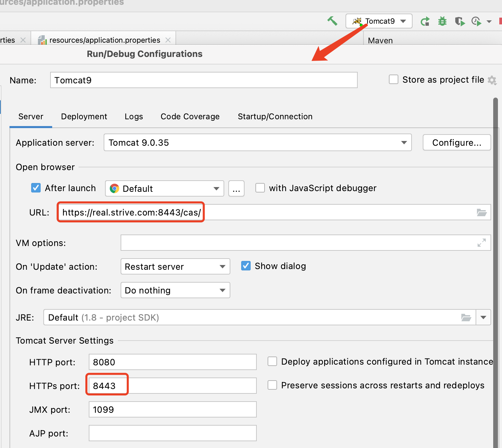The image size is (502, 448).
Task: Click the empty AJP port field
Action: (173, 433)
